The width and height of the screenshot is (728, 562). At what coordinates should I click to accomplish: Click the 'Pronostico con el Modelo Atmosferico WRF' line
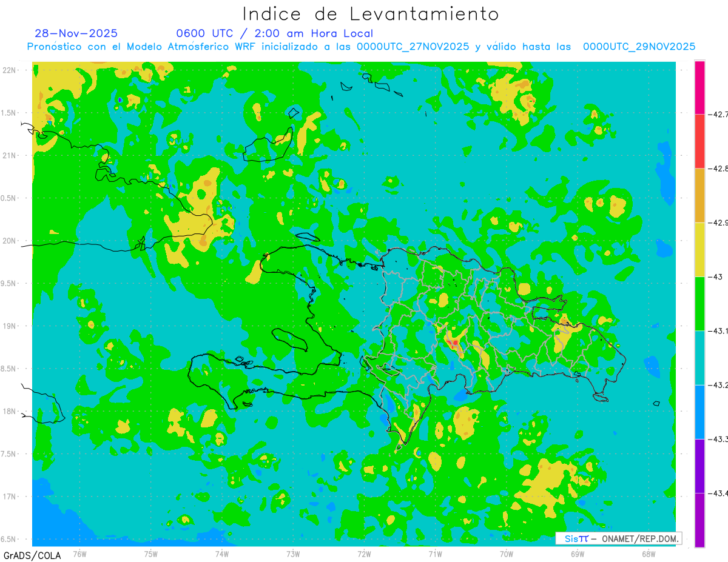362,47
